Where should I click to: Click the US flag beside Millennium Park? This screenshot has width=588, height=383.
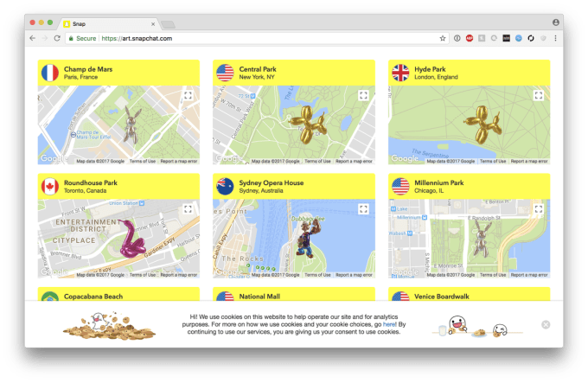(400, 186)
